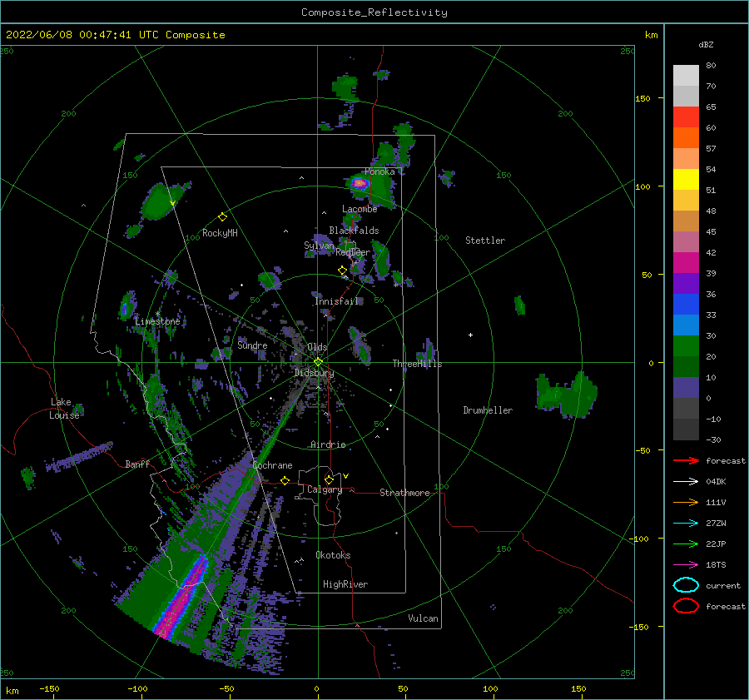Click the RockyMH label

click(x=220, y=233)
